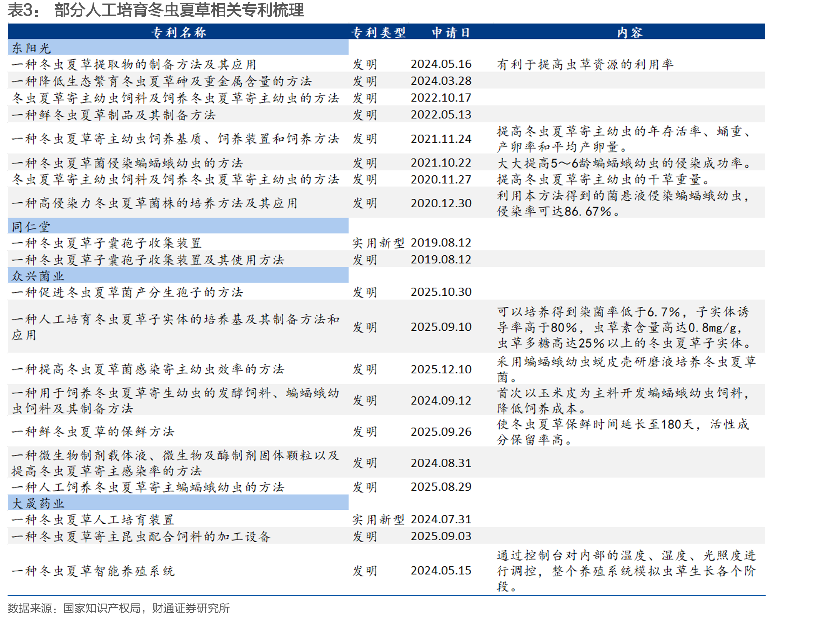Click the table title 部分人工培育冬虫夏草相关专利梳理
The width and height of the screenshot is (840, 619).
pyautogui.click(x=179, y=10)
